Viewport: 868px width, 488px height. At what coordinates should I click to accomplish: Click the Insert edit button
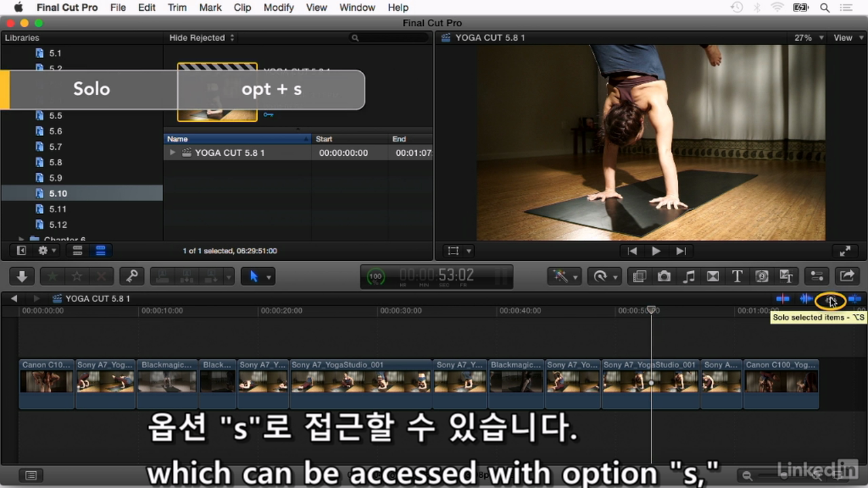point(187,276)
